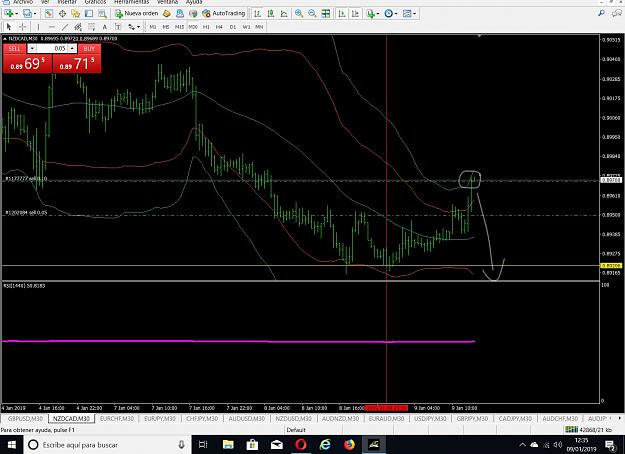625x454 pixels.
Task: Click the Nueva orden button
Action: [137, 14]
